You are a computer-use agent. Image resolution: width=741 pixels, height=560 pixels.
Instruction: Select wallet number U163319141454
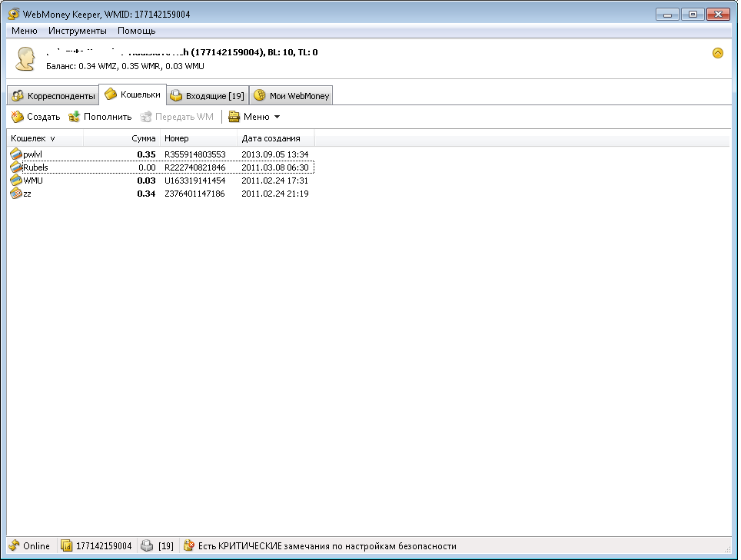coord(194,181)
